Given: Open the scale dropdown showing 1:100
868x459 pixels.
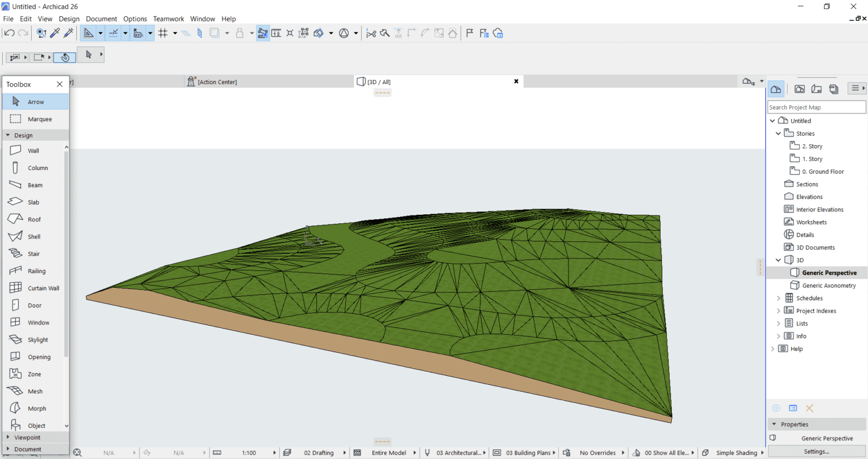Looking at the screenshot, I should [x=249, y=452].
